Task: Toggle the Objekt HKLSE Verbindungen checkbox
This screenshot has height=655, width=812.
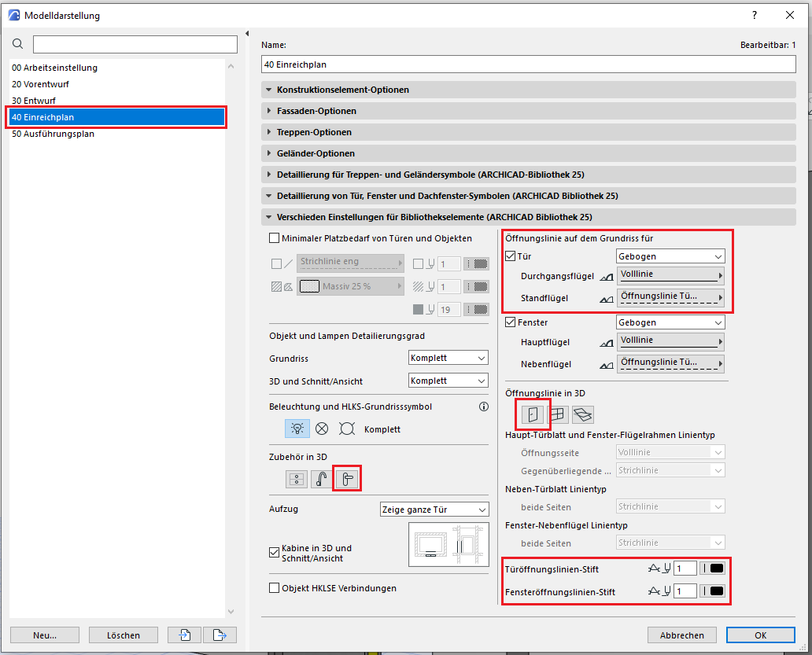Action: (x=275, y=588)
